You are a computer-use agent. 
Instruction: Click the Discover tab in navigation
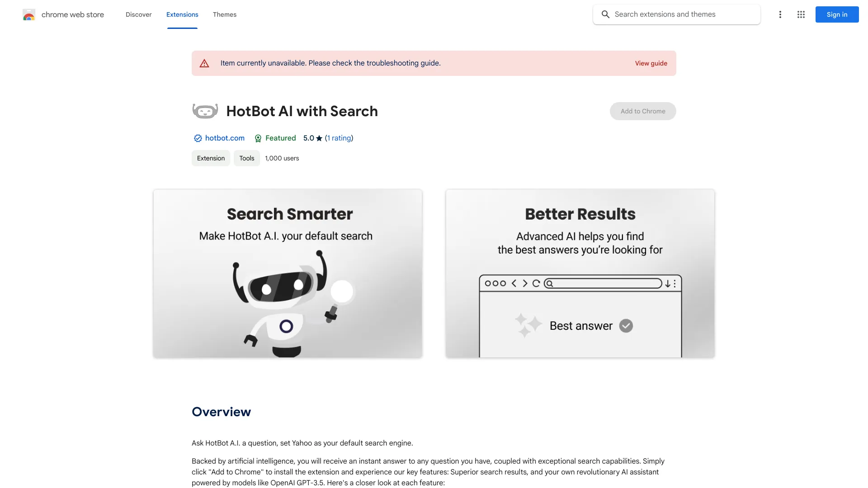tap(138, 14)
